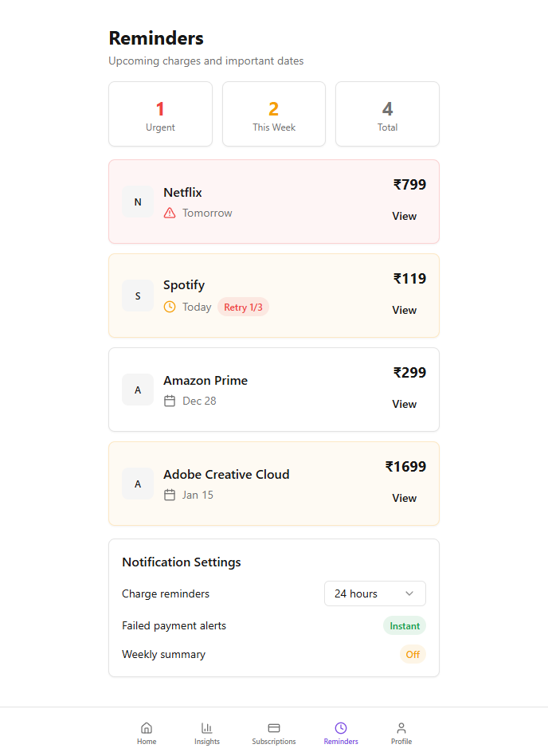View the Adobe Creative Cloud reminder
The width and height of the screenshot is (548, 756).
click(x=404, y=498)
